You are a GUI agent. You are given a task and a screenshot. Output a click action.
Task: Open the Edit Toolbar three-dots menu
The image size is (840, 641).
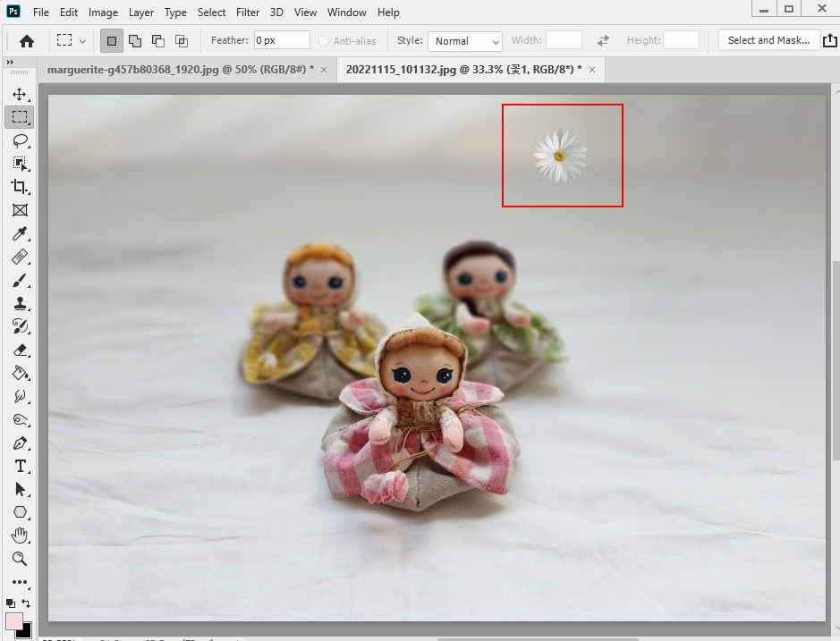(x=20, y=582)
